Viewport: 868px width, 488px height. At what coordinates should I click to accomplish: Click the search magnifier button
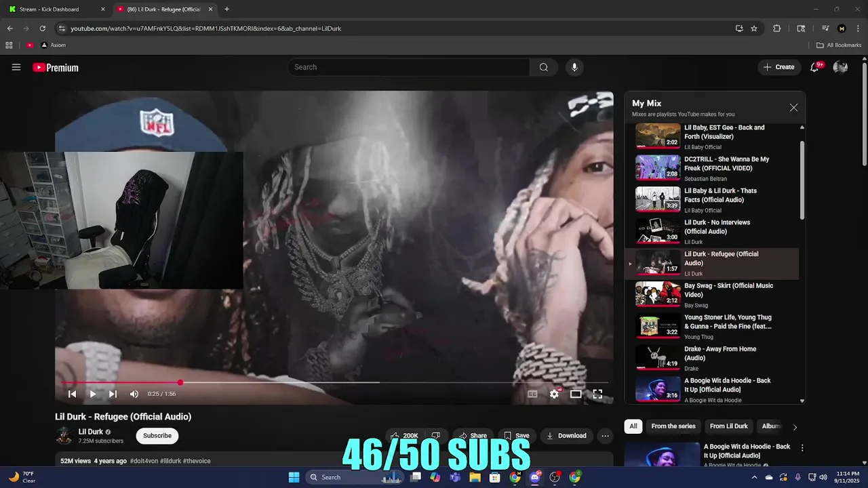[544, 67]
